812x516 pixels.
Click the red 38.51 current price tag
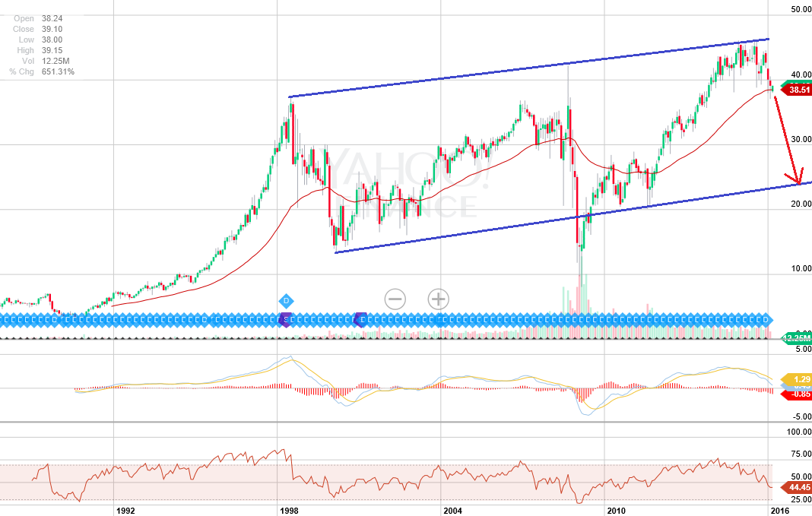click(x=797, y=90)
